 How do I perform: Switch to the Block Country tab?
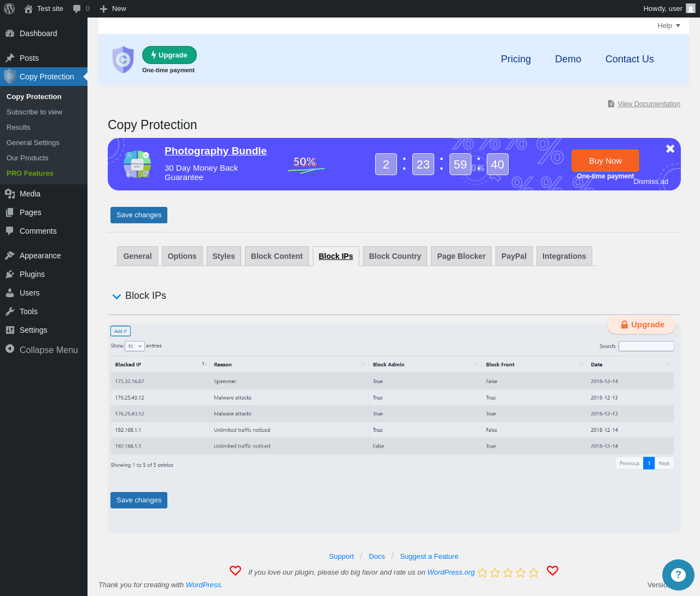point(395,256)
